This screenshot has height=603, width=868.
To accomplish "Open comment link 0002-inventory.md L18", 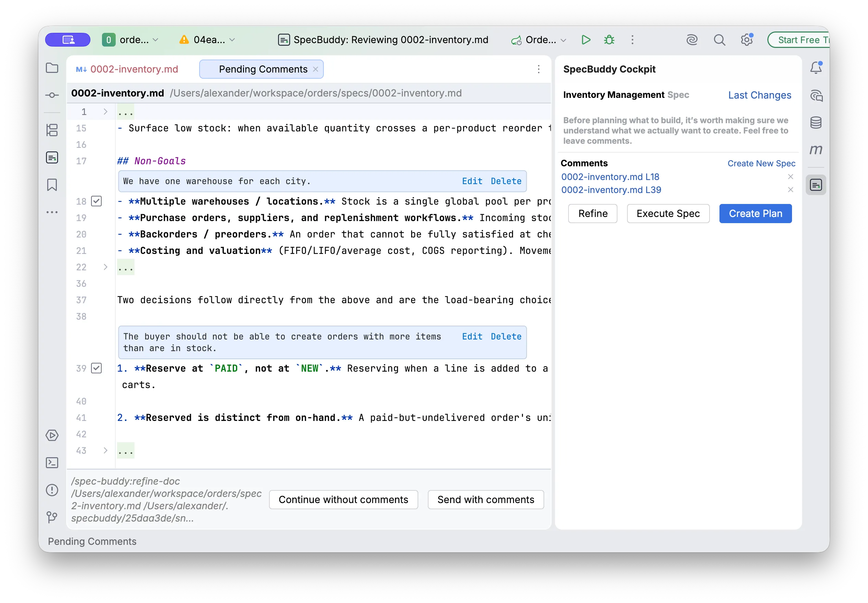I will [610, 177].
